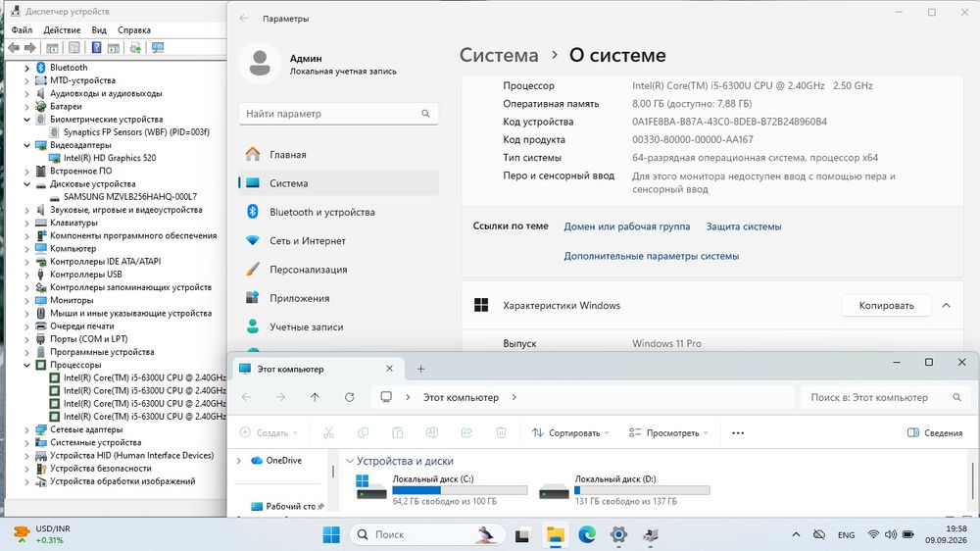Select Локальный диск (C:) drive
Image resolution: width=980 pixels, height=551 pixels.
coord(441,489)
